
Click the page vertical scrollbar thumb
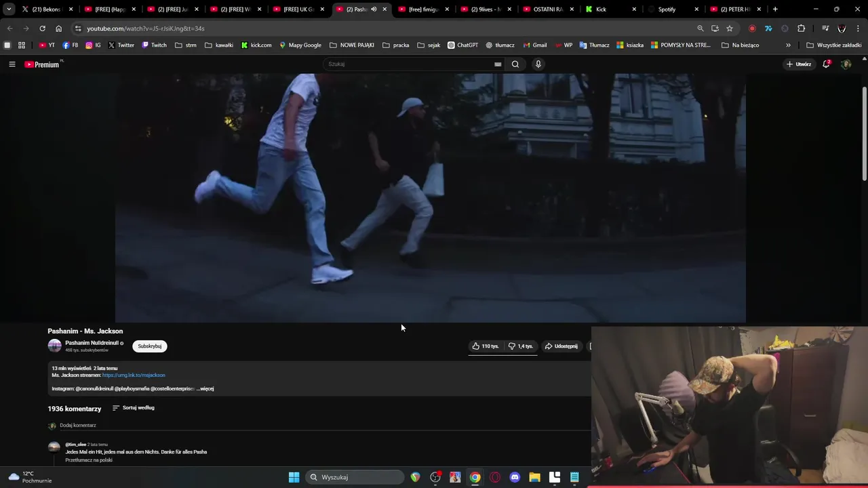click(864, 134)
